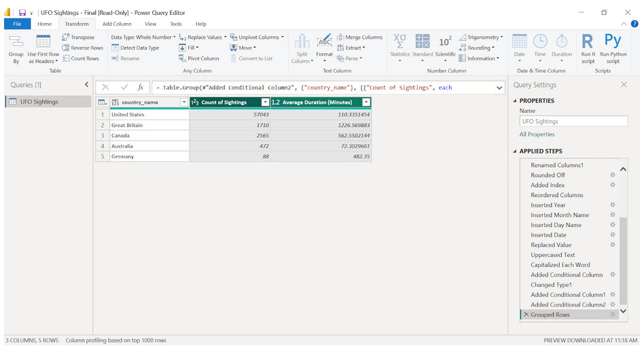
Task: Click the Standard number operations icon
Action: [x=423, y=41]
